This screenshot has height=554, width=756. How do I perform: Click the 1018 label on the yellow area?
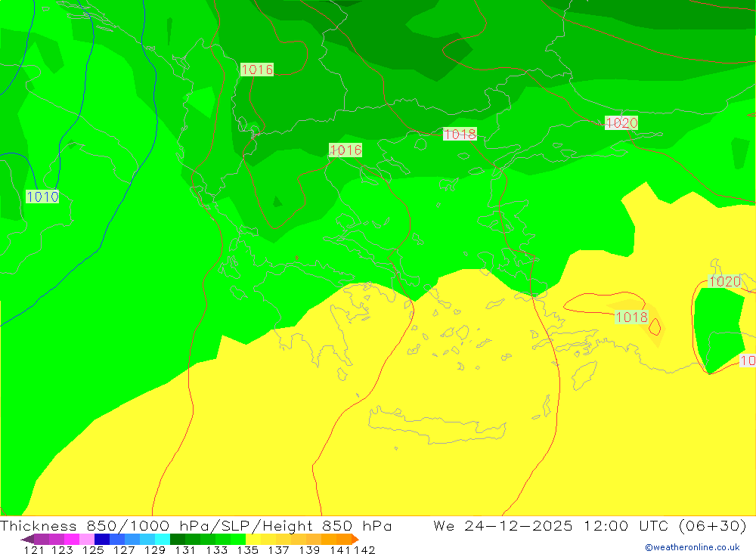pyautogui.click(x=631, y=317)
